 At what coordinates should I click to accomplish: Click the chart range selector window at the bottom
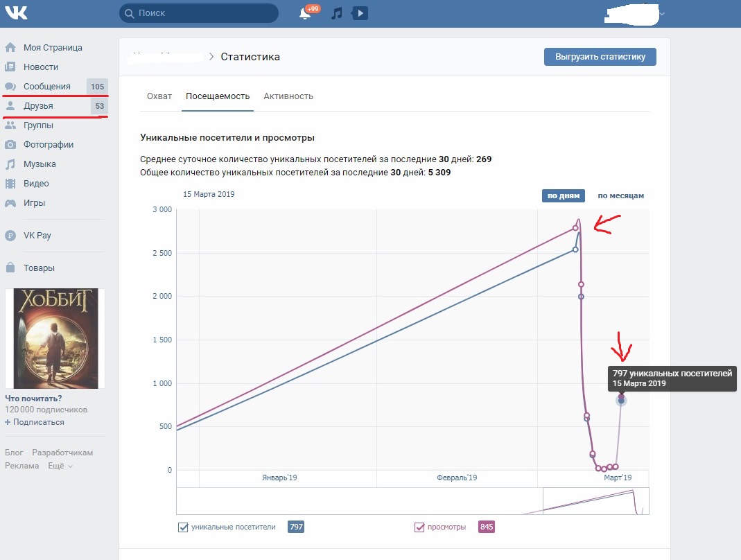point(595,501)
